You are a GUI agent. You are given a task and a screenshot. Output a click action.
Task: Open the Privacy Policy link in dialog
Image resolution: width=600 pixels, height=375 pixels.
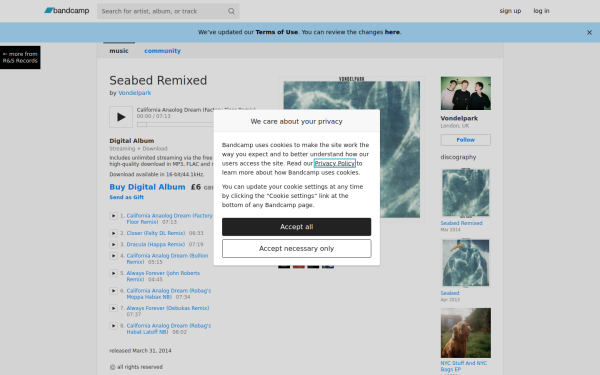pyautogui.click(x=334, y=163)
